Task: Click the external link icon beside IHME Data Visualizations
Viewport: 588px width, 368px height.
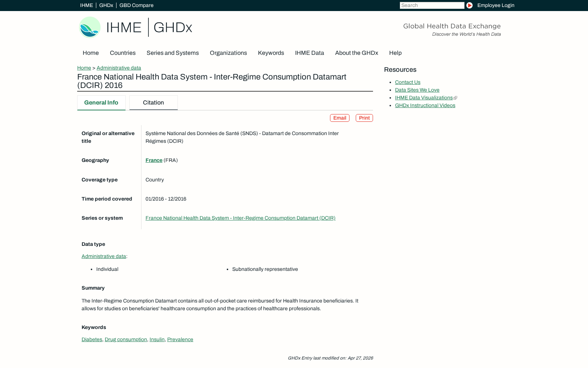Action: tap(455, 98)
